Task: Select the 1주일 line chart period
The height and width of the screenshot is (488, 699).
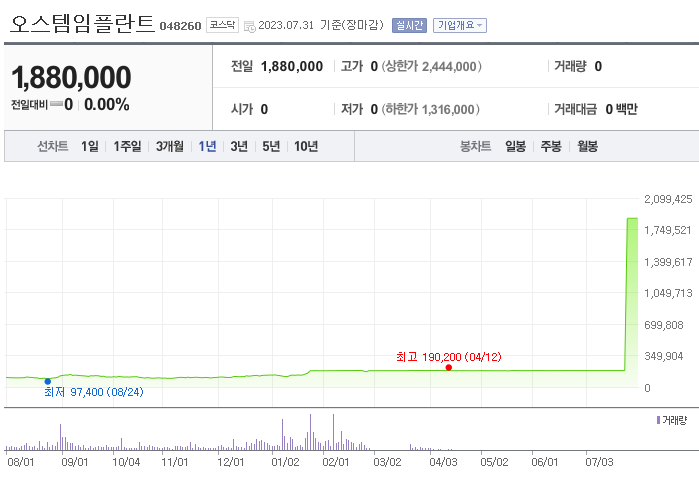Action: coord(127,146)
